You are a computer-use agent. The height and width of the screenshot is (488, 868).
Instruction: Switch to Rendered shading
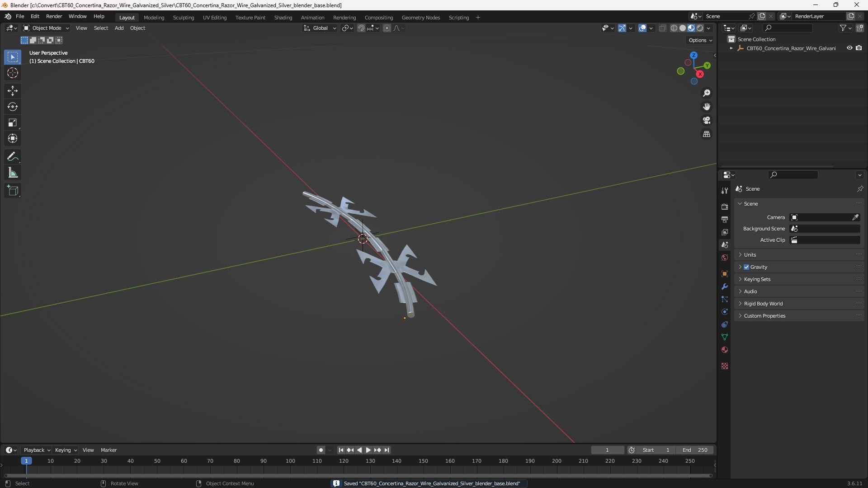[700, 28]
